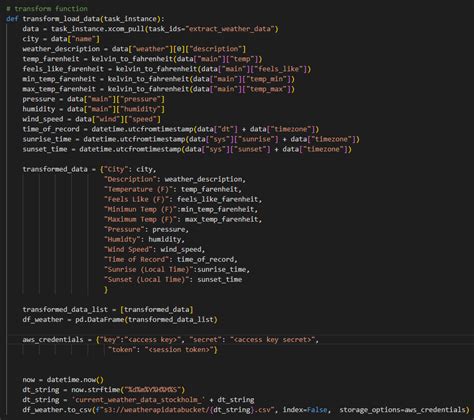The image size is (474, 420).
Task: Click the city = data["name"] line
Action: tap(61, 39)
